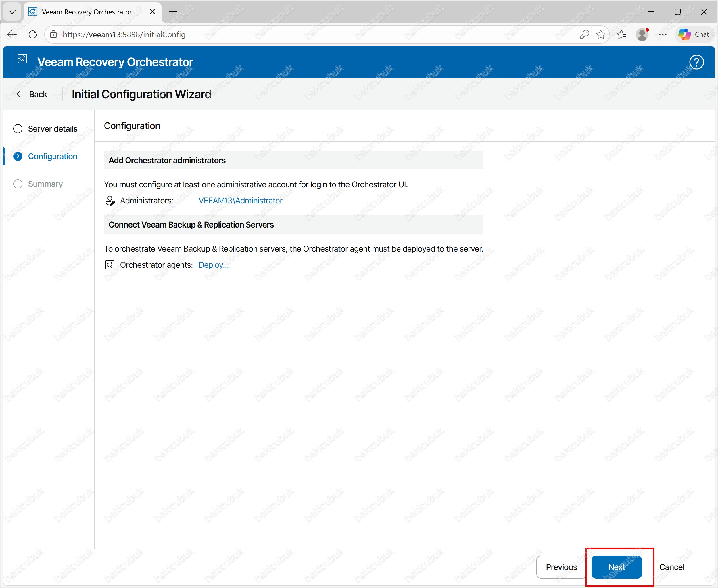Click the Orchestrator agents icon
Viewport: 718px width, 588px height.
[110, 265]
